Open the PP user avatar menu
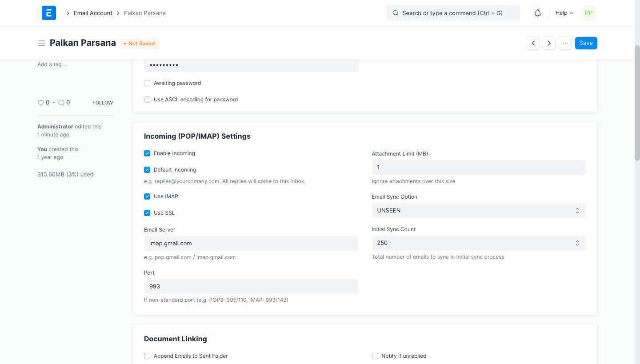The image size is (640, 364). click(588, 13)
